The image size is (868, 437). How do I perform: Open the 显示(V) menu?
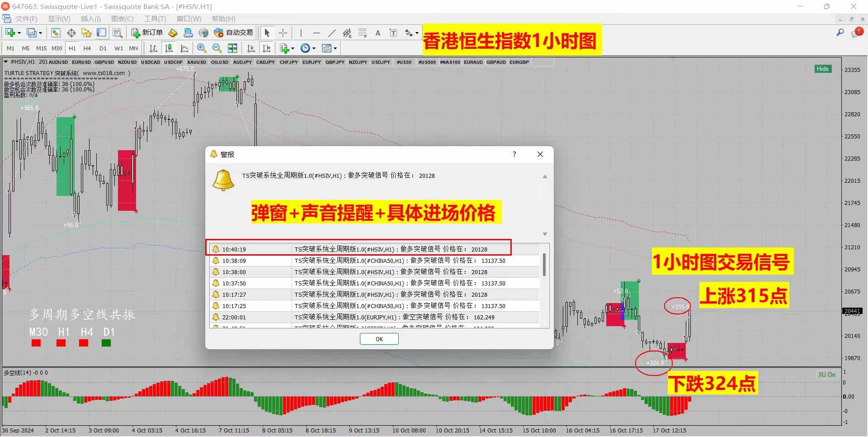(x=59, y=19)
